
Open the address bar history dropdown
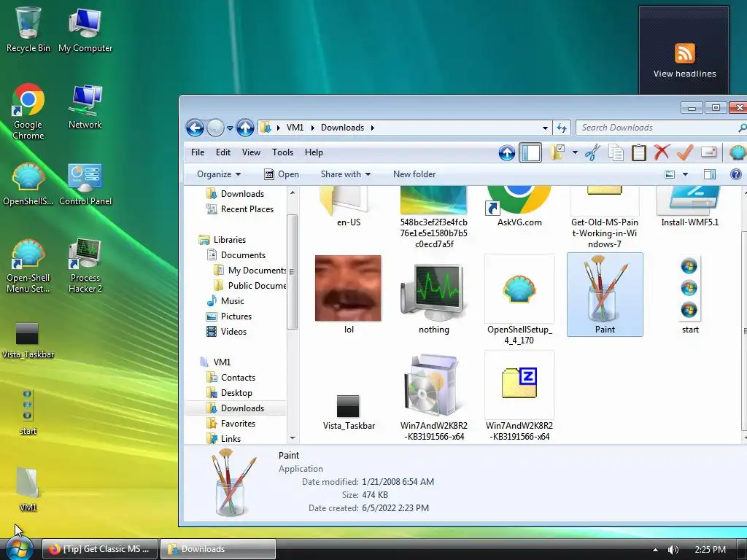coord(545,128)
